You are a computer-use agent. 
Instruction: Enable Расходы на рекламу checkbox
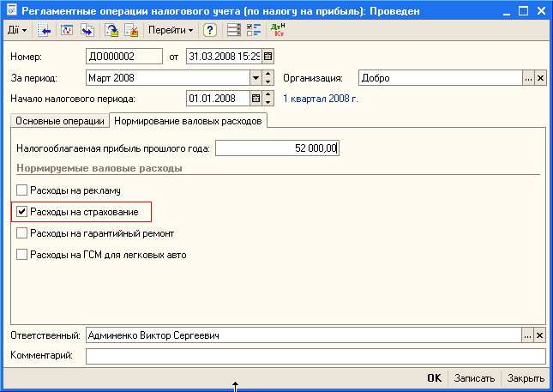[22, 190]
